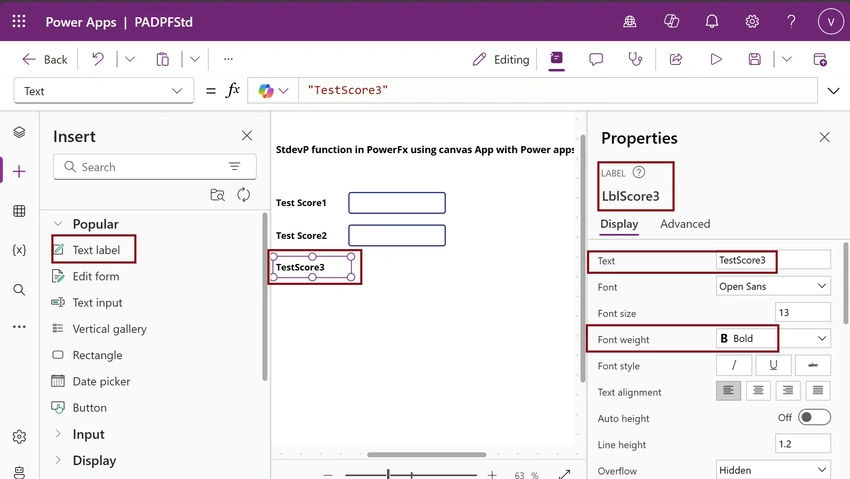Open the Search magnifier in left sidebar
850x479 pixels.
19,289
